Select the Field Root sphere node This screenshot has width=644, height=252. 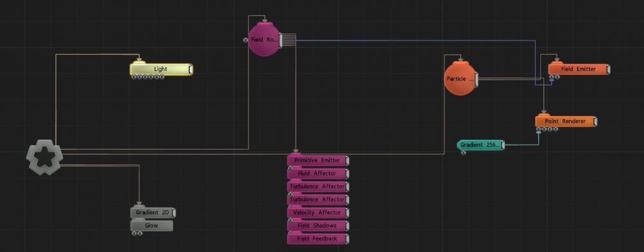point(264,39)
